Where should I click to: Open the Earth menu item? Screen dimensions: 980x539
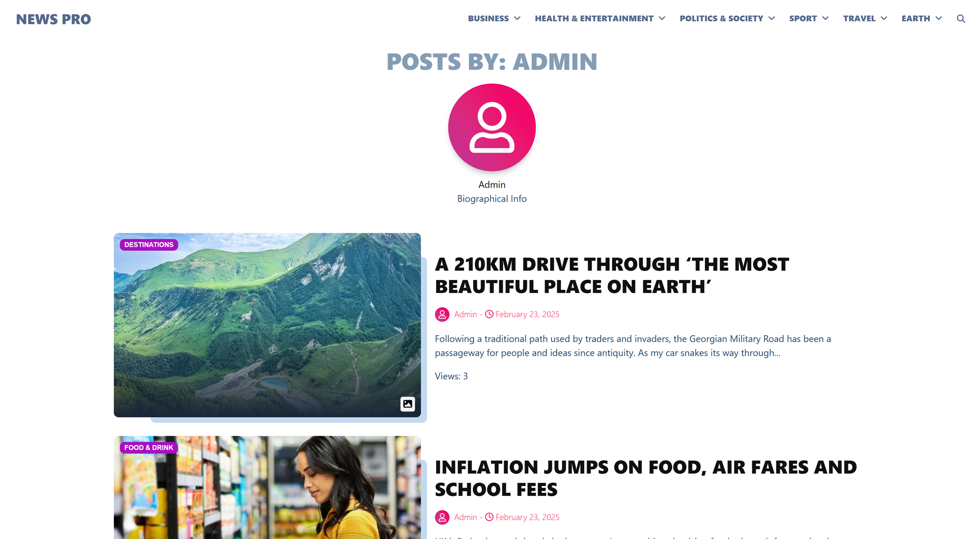coord(916,18)
